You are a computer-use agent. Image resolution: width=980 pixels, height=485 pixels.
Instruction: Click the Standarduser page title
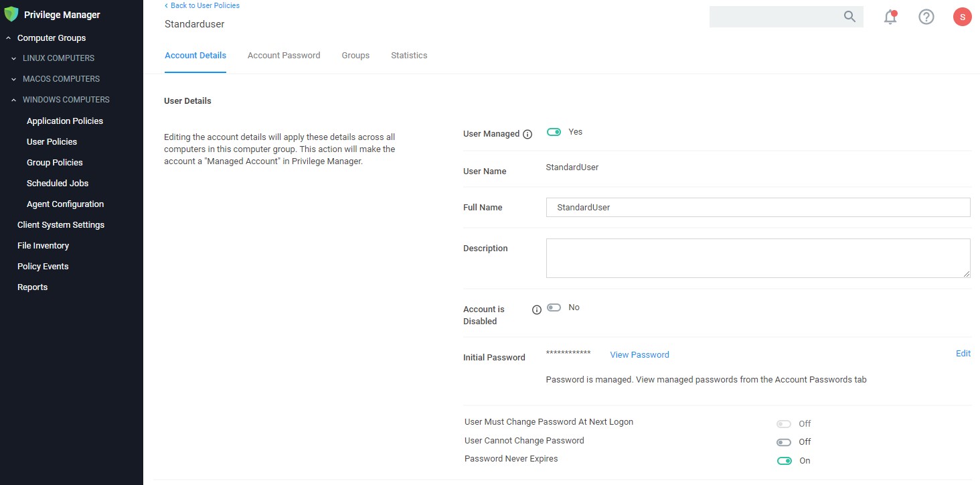195,24
